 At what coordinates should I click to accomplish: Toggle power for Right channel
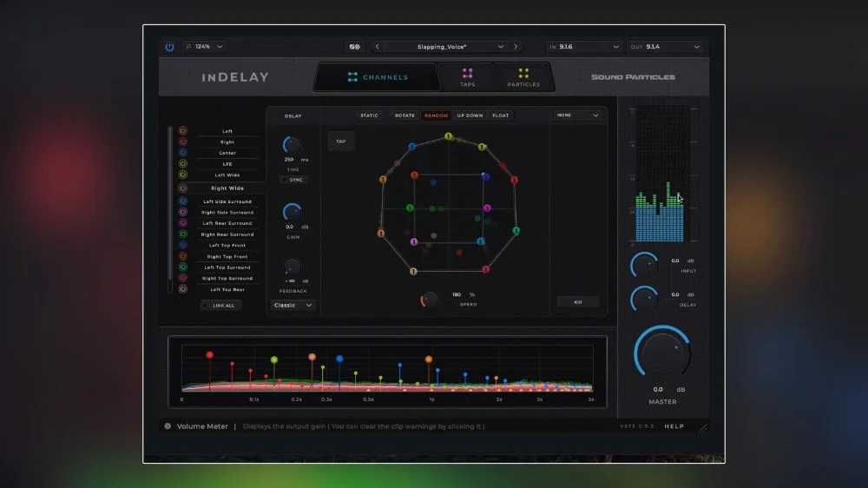(182, 142)
